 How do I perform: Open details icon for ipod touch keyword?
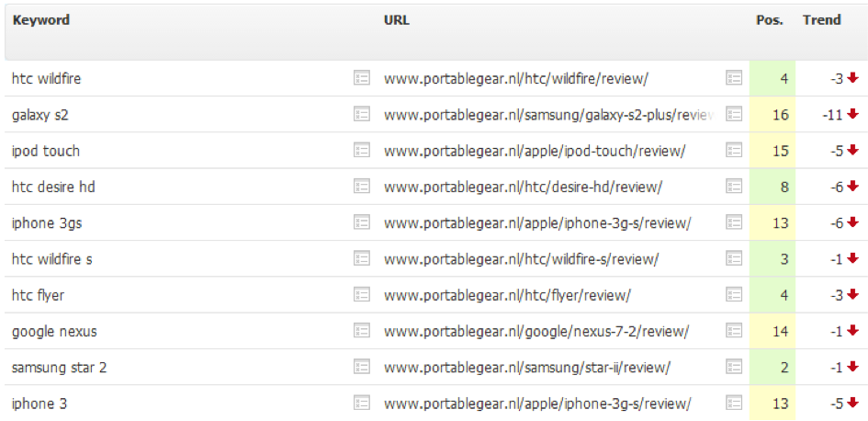coord(362,150)
